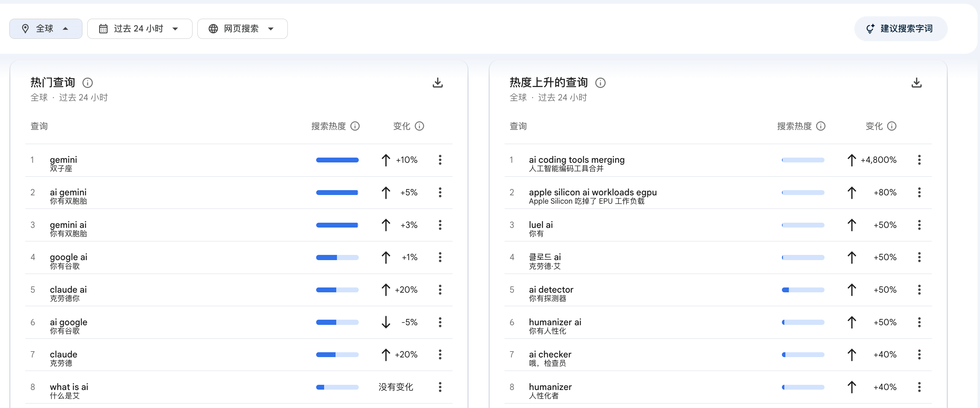This screenshot has height=408, width=980.
Task: Select the claude query text
Action: (63, 354)
